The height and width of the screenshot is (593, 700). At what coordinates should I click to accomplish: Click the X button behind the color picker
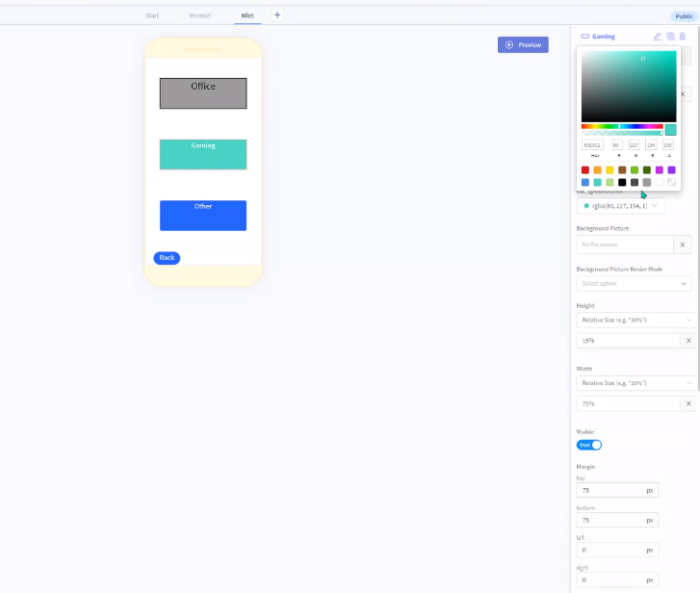(684, 94)
